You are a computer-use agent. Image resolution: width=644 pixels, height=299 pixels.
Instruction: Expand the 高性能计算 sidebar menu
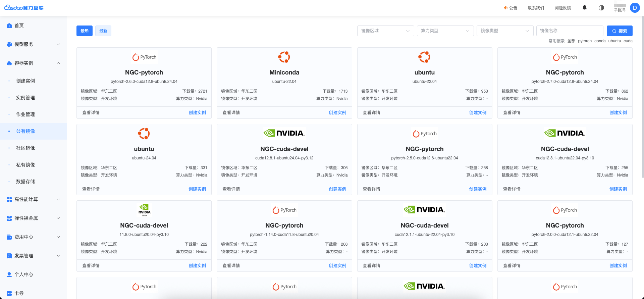tap(34, 199)
